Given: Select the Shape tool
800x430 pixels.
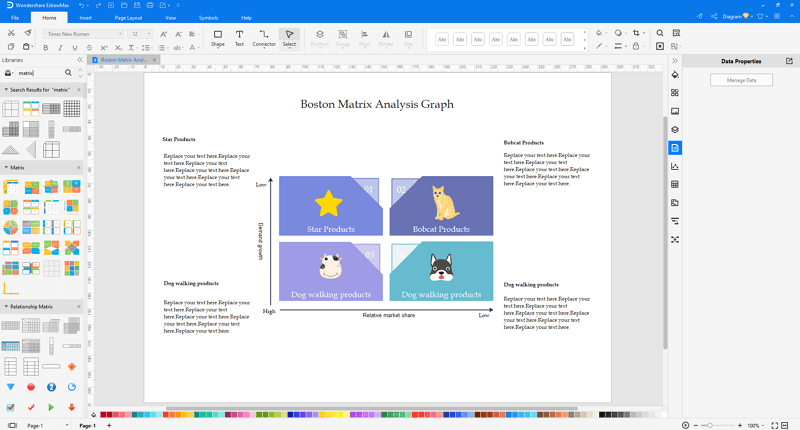Looking at the screenshot, I should (x=218, y=38).
